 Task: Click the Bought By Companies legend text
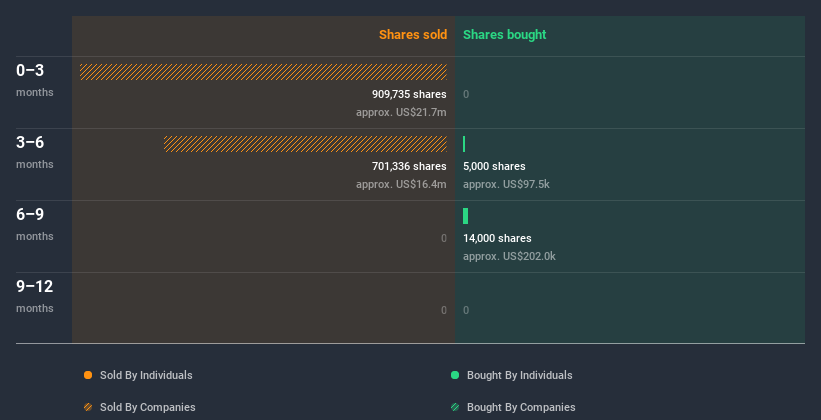[521, 407]
